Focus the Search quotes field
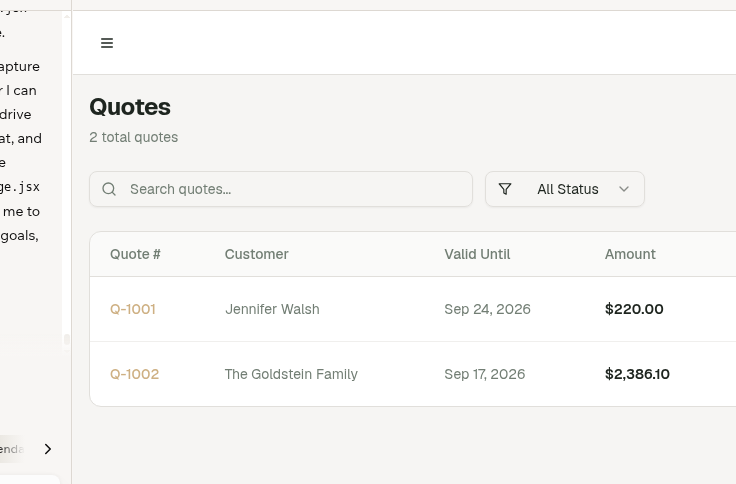 tap(281, 189)
